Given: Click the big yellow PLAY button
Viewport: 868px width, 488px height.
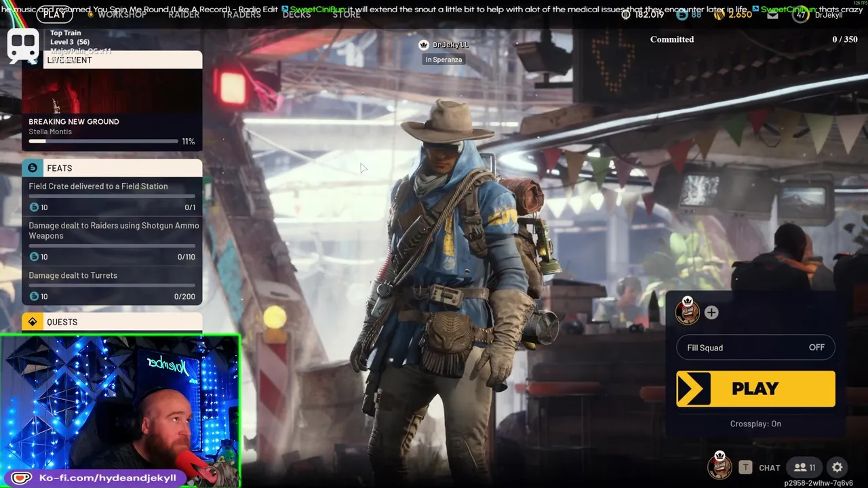Looking at the screenshot, I should 755,388.
